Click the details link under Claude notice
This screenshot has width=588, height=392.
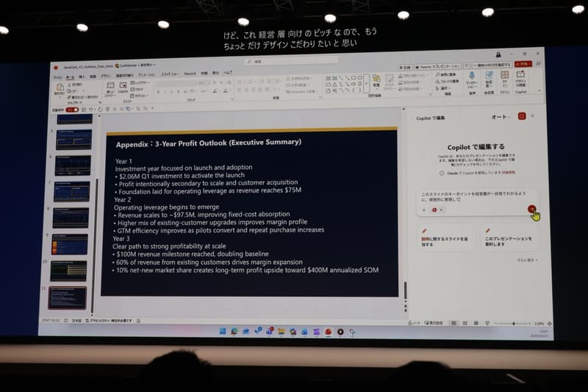tap(509, 173)
